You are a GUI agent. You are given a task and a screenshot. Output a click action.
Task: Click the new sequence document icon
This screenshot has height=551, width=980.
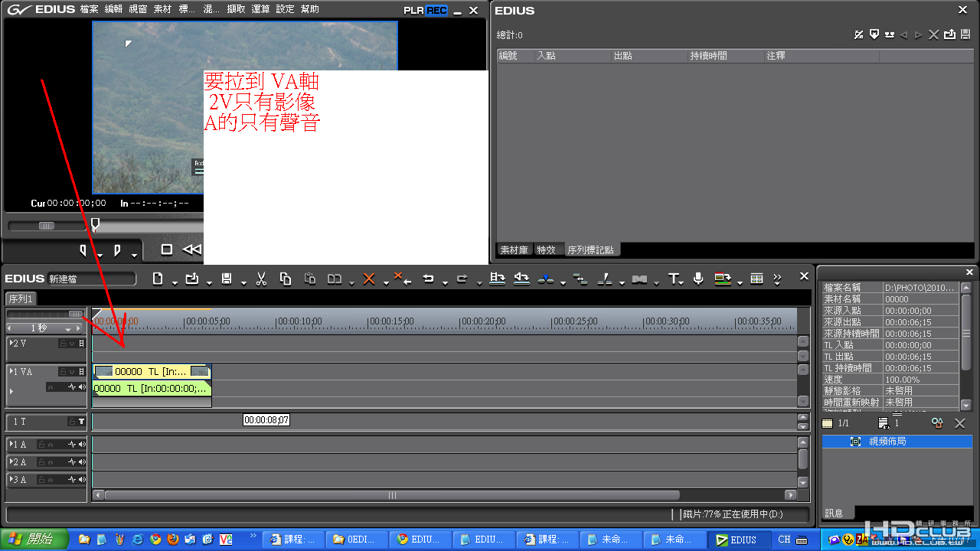(158, 279)
